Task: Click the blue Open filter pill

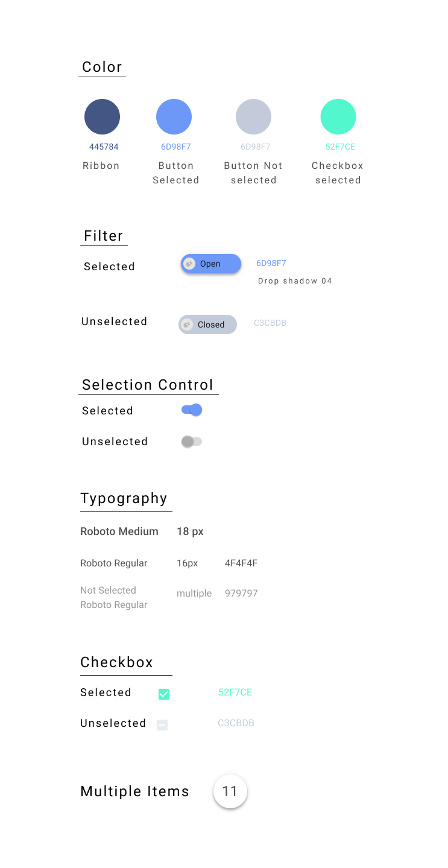Action: point(211,264)
